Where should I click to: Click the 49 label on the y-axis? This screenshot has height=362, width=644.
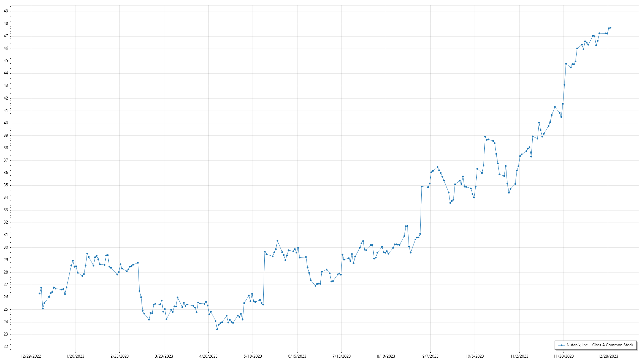pos(6,11)
